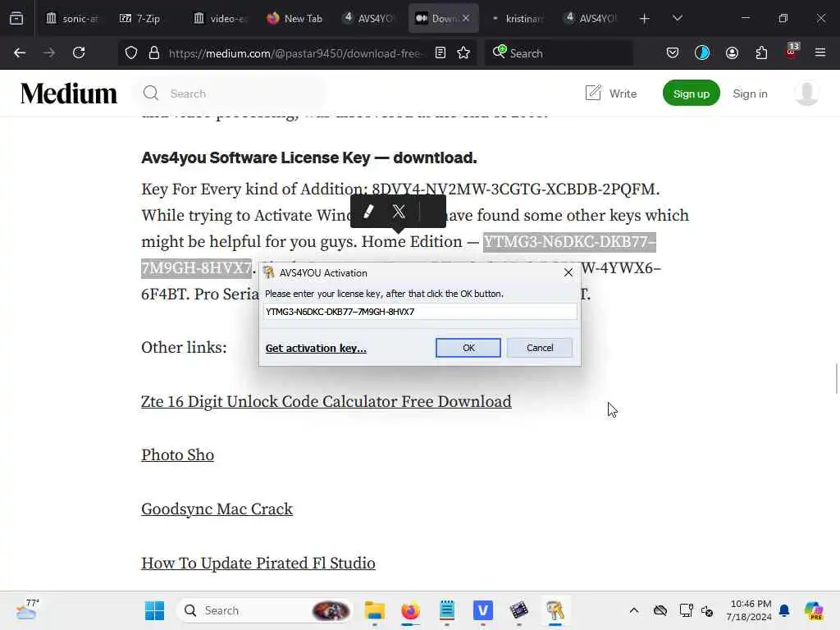
Task: Open the clock showing 10:46 PM
Action: pos(749,610)
